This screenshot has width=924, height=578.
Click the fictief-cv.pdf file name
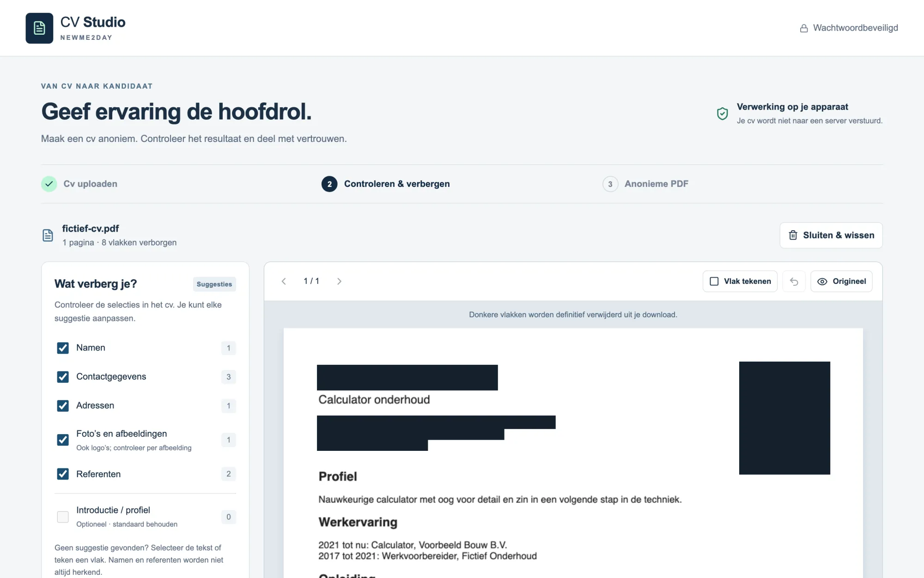(x=91, y=228)
